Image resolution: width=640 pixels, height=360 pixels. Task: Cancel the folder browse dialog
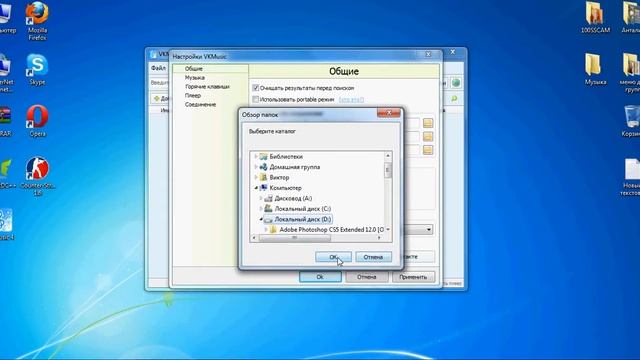point(373,257)
